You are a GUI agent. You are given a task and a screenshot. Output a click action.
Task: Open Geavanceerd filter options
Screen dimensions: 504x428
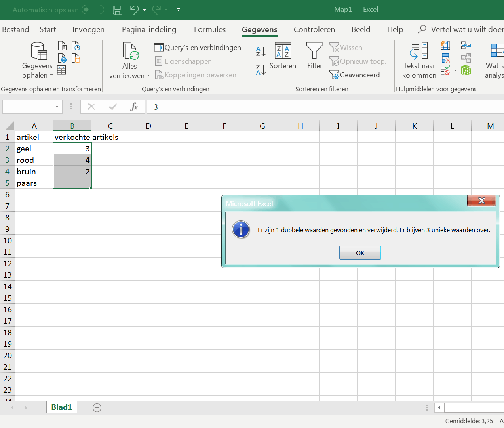pos(354,75)
